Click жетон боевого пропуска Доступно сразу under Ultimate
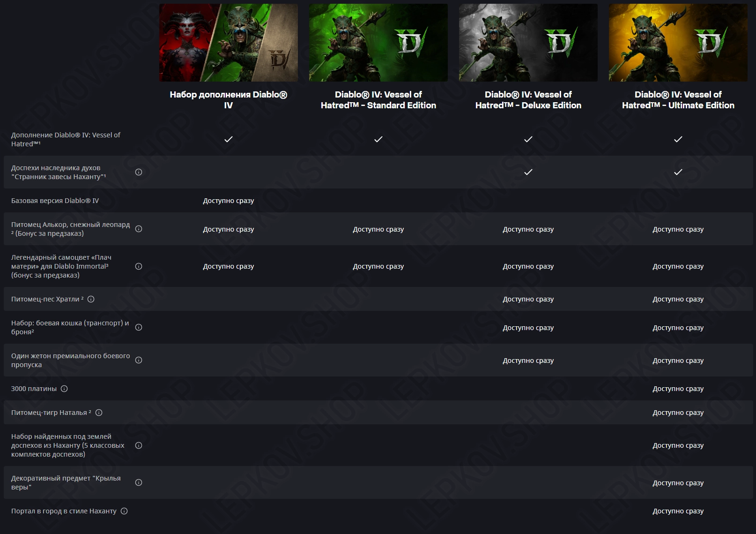This screenshot has width=756, height=534. click(678, 361)
